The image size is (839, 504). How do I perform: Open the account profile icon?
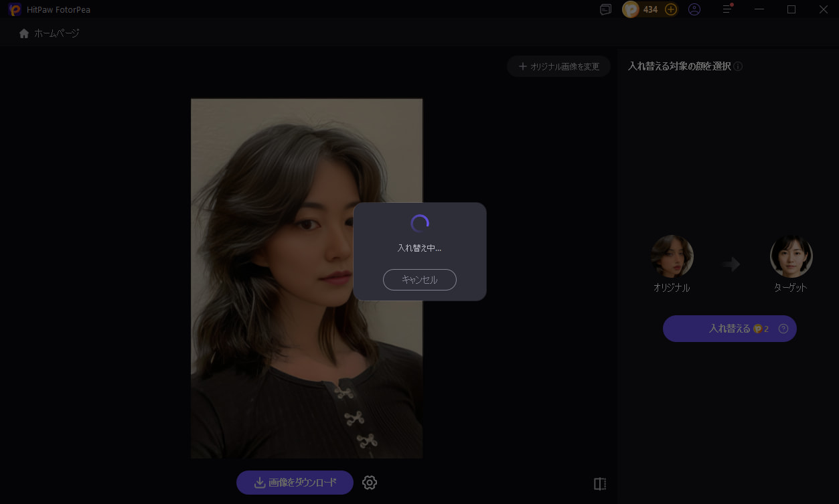click(x=694, y=9)
